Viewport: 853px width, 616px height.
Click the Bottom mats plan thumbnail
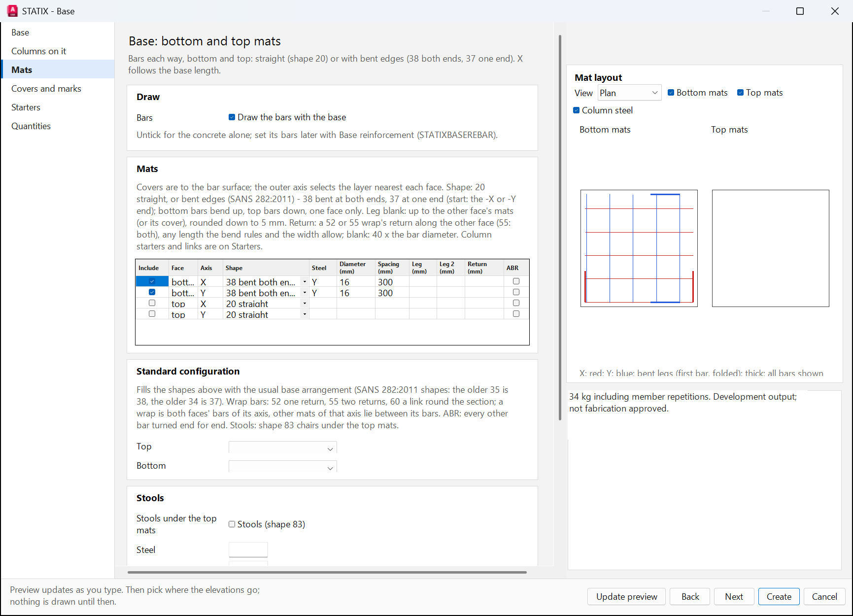pos(639,248)
